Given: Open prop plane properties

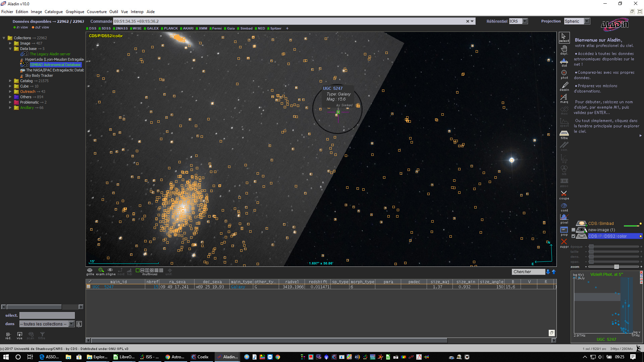Looking at the screenshot, I should point(564,231).
